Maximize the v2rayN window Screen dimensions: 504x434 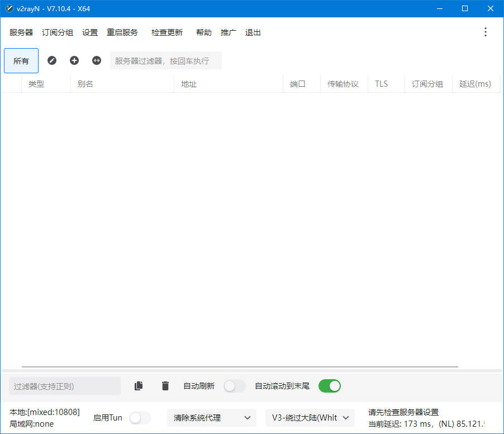pyautogui.click(x=465, y=8)
